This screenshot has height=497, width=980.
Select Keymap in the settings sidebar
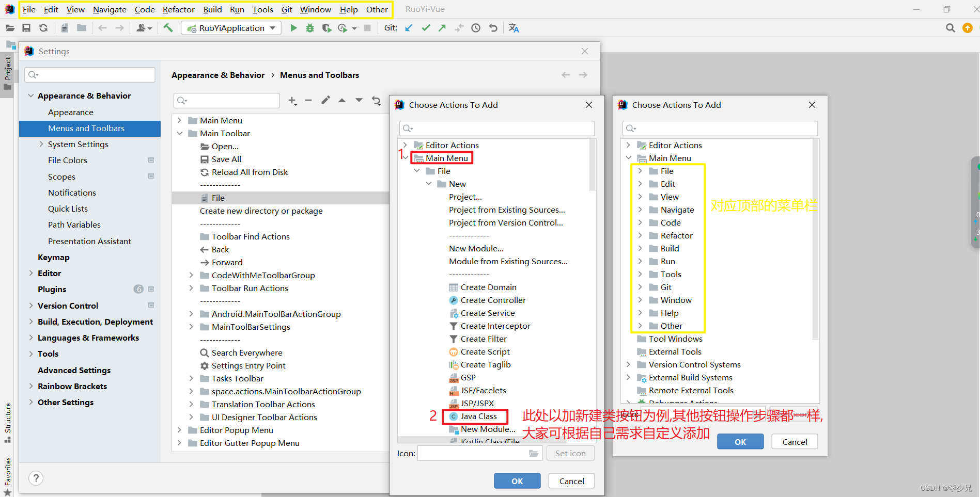[x=54, y=257]
